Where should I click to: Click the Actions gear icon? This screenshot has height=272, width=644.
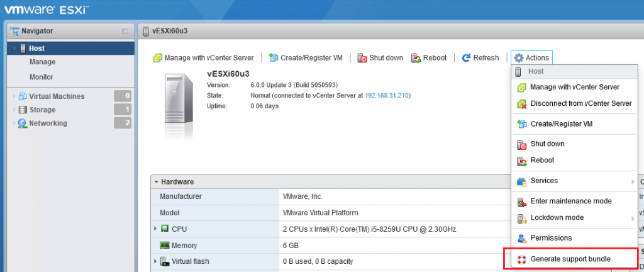(x=519, y=58)
